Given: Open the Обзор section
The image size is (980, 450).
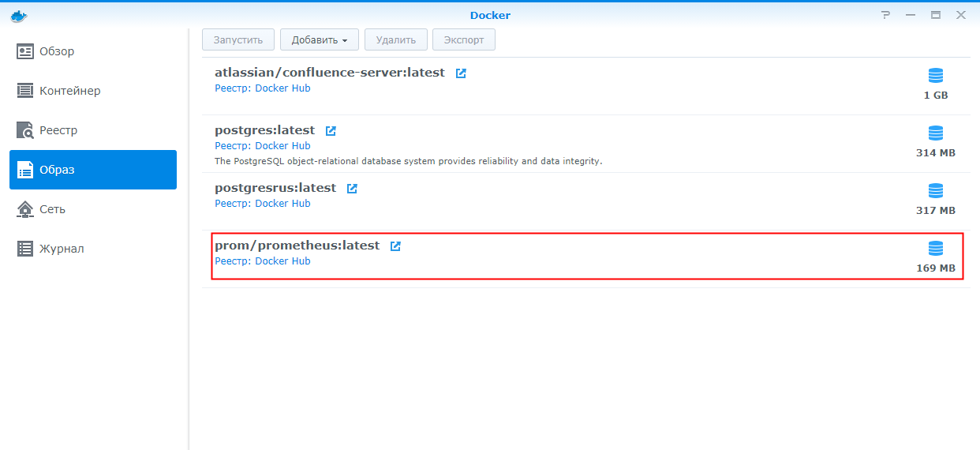Looking at the screenshot, I should [57, 51].
